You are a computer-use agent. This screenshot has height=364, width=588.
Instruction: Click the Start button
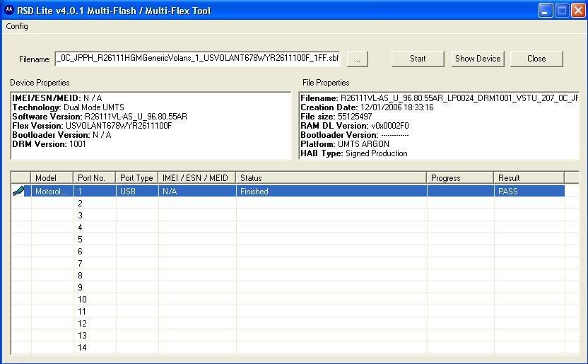click(x=418, y=59)
